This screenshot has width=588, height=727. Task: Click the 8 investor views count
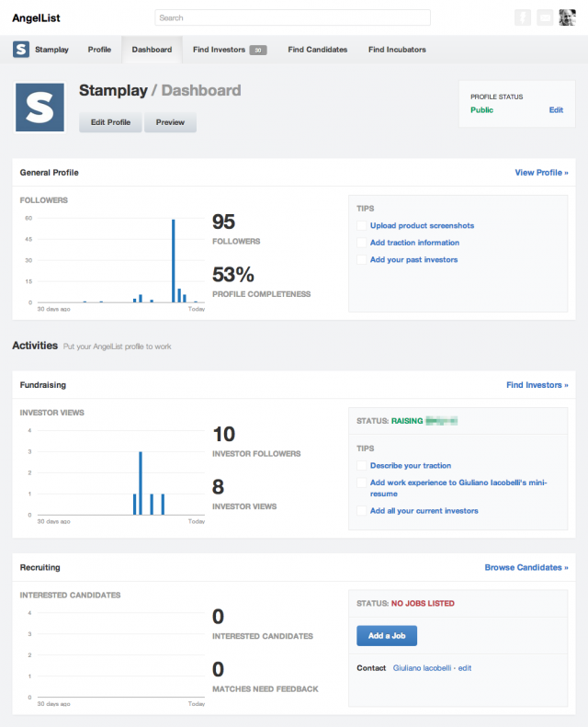[218, 487]
